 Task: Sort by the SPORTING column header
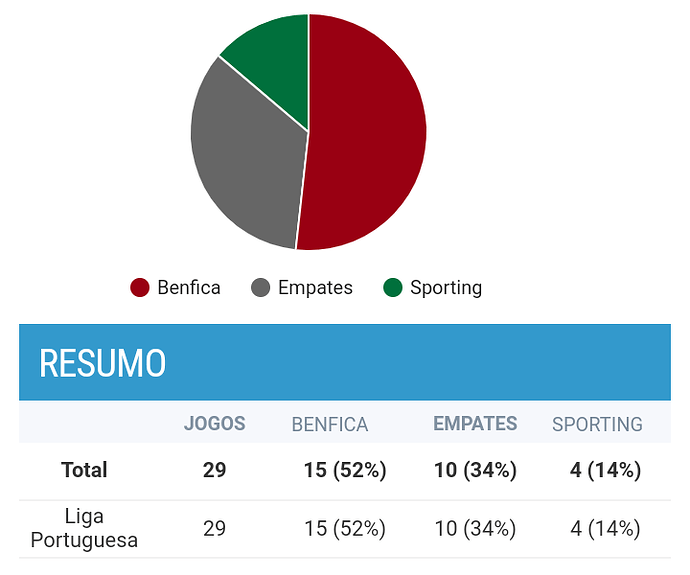click(x=597, y=425)
